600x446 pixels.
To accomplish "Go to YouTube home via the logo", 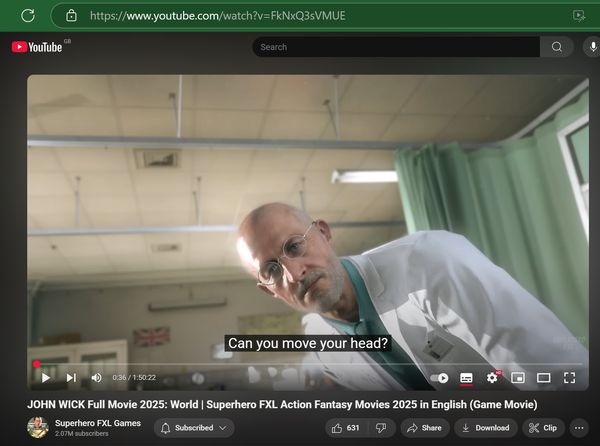I will click(x=37, y=47).
